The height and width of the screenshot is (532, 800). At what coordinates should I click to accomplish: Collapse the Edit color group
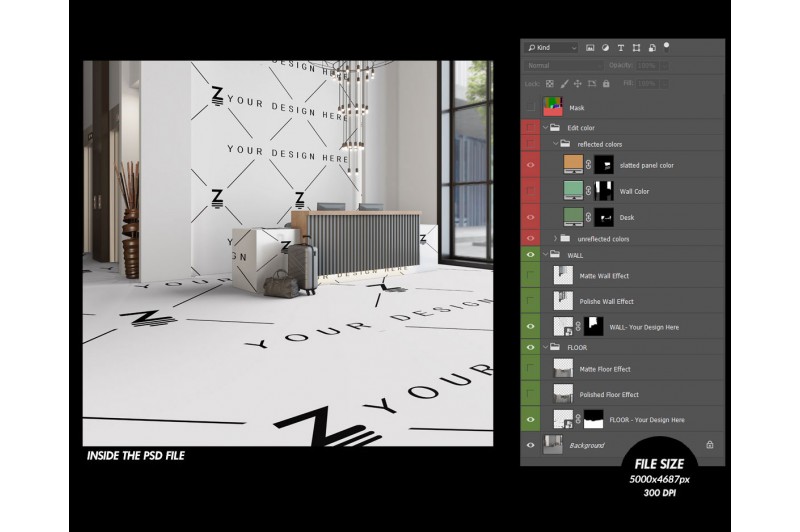[545, 128]
